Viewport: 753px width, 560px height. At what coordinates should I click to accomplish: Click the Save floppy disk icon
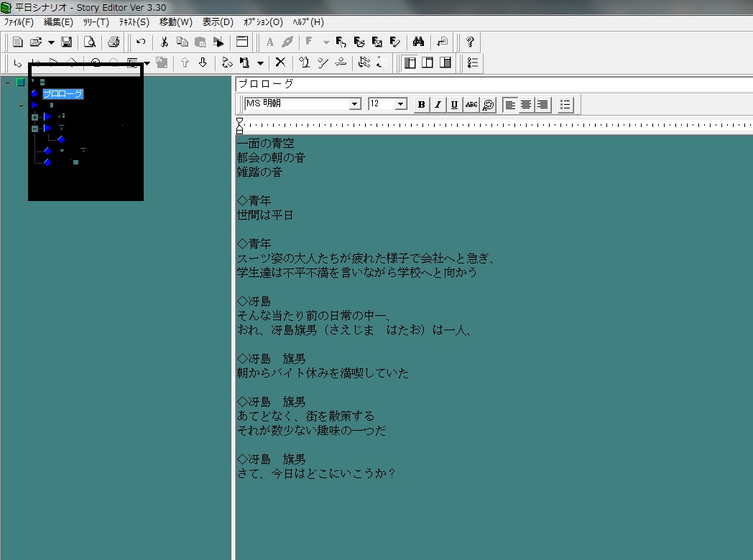(x=66, y=42)
